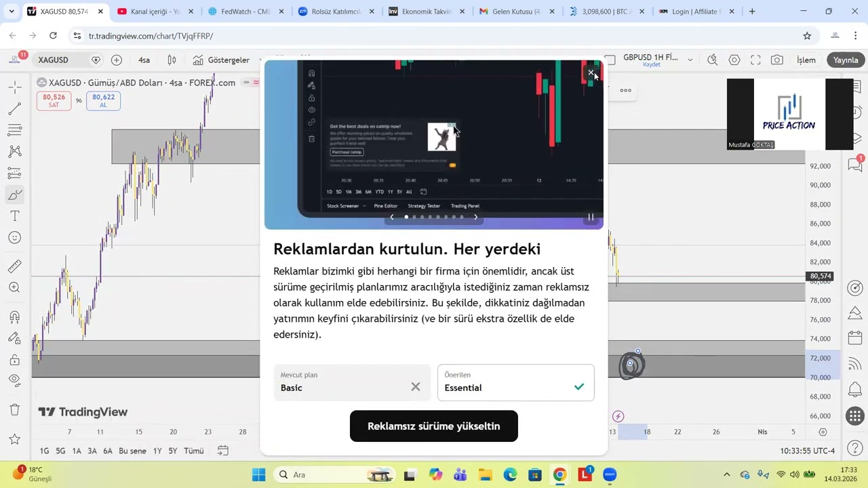
Task: Click the trash remove objects icon
Action: [15, 410]
